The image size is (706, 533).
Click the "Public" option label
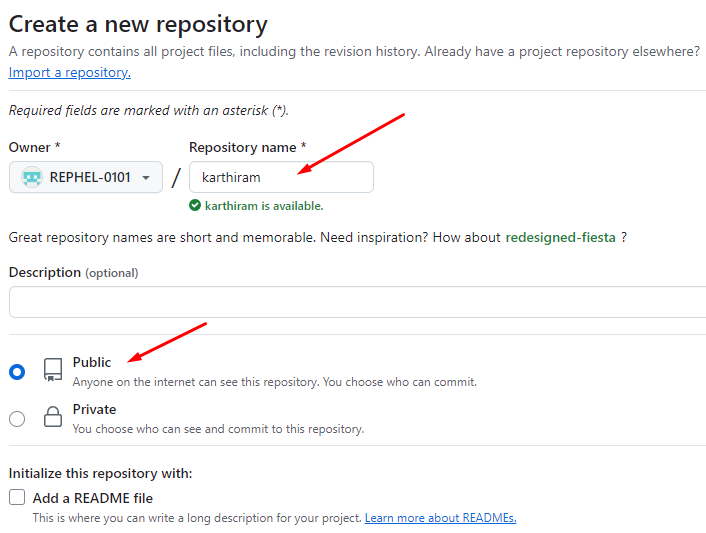pos(92,362)
